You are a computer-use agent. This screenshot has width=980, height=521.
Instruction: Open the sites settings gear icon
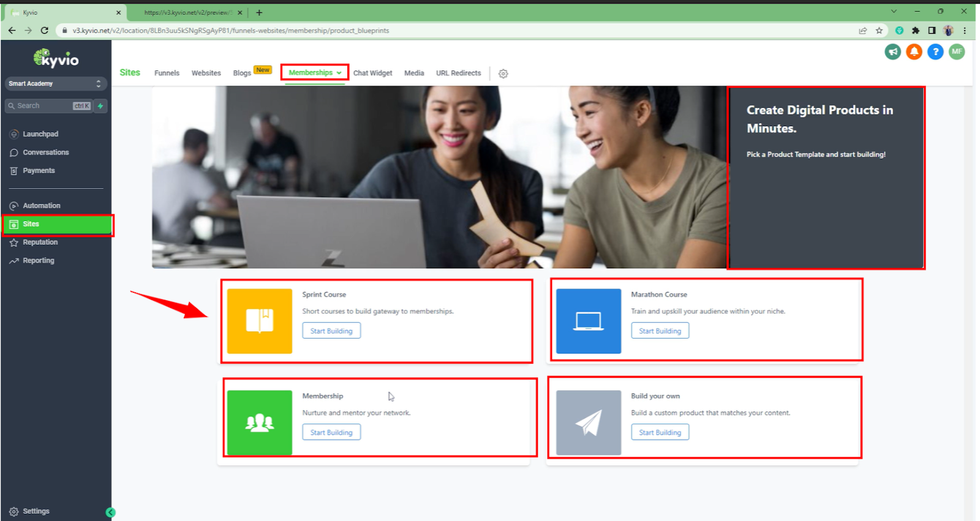click(503, 73)
